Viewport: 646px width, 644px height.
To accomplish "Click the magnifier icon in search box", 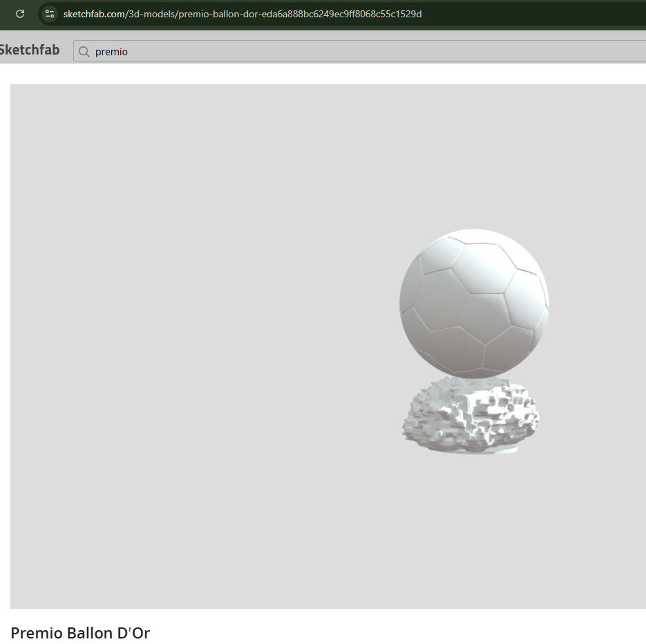I will coord(84,52).
